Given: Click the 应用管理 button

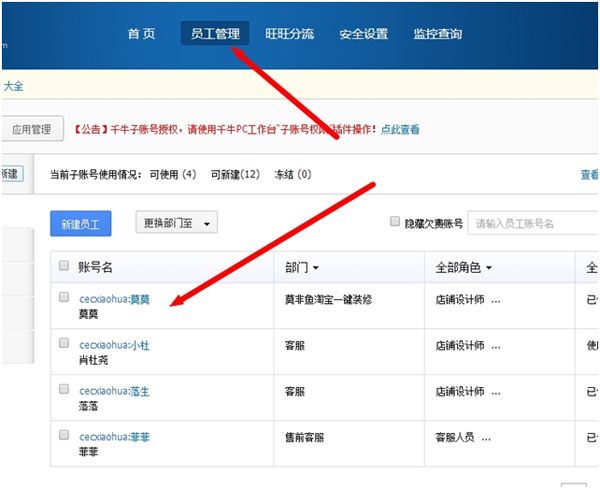Looking at the screenshot, I should pos(31,129).
